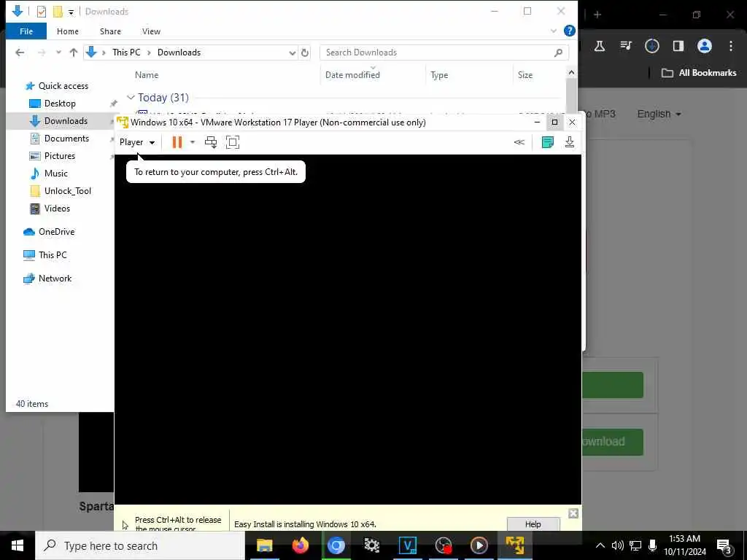Open the Player menu in VMware
Screen dimensions: 747x560
point(136,142)
